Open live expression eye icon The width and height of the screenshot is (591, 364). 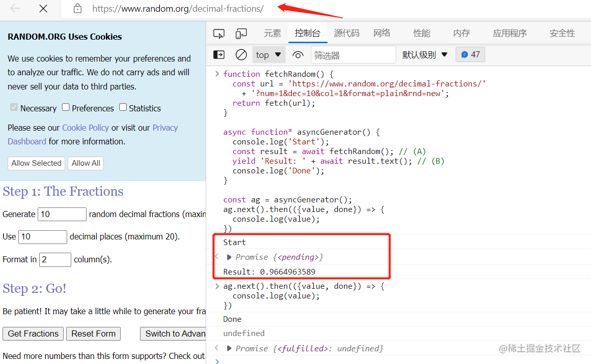(298, 55)
